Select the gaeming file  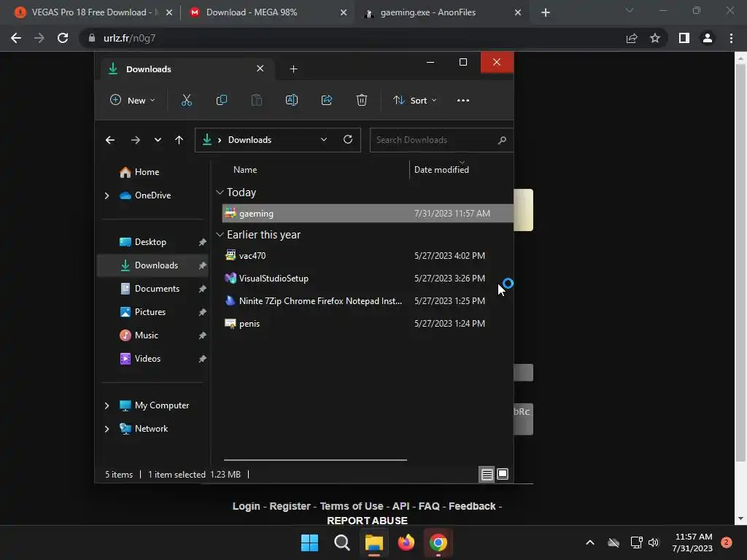pyautogui.click(x=368, y=214)
